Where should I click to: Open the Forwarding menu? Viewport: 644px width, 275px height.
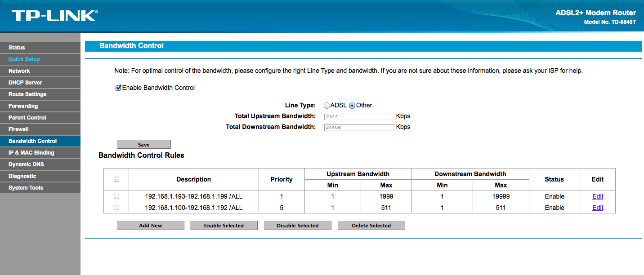pyautogui.click(x=40, y=106)
